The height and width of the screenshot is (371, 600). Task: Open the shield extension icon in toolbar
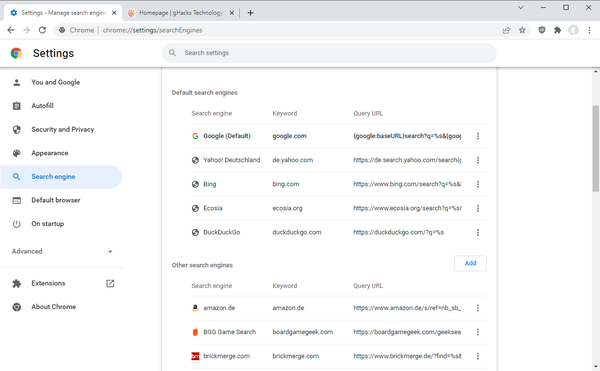pos(541,30)
